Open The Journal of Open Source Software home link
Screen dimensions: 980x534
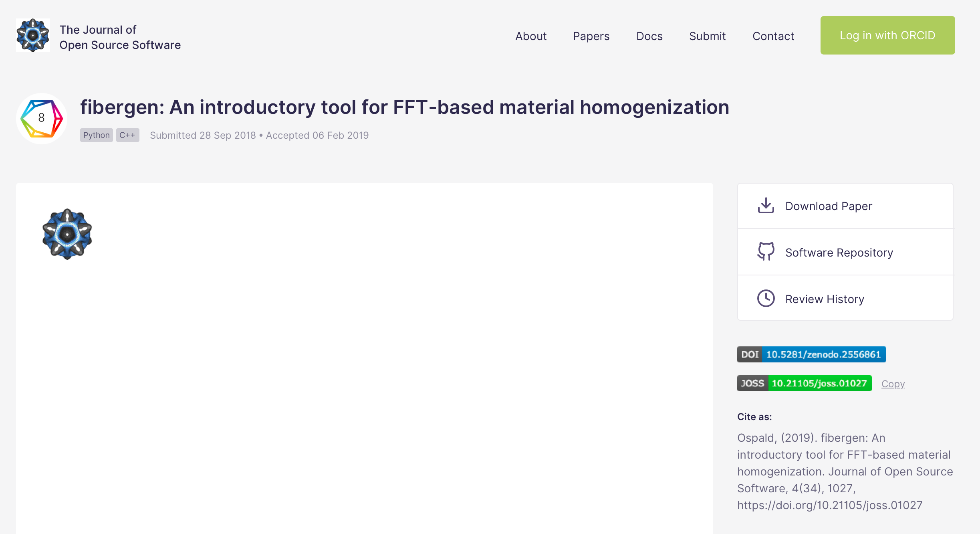(120, 37)
